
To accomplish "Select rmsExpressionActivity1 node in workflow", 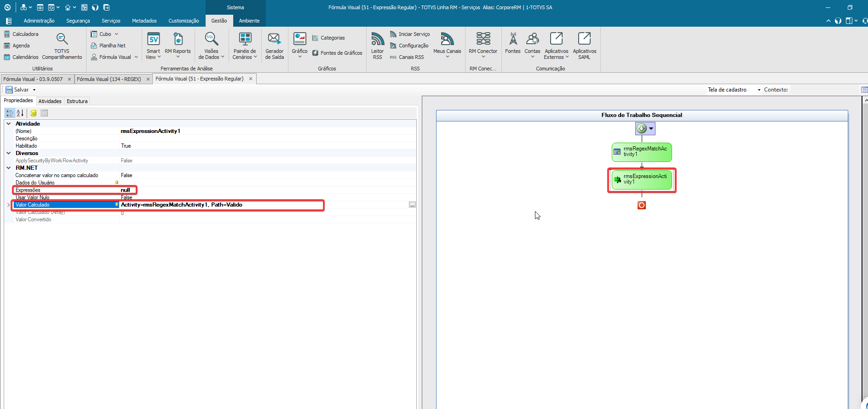I will tap(642, 179).
